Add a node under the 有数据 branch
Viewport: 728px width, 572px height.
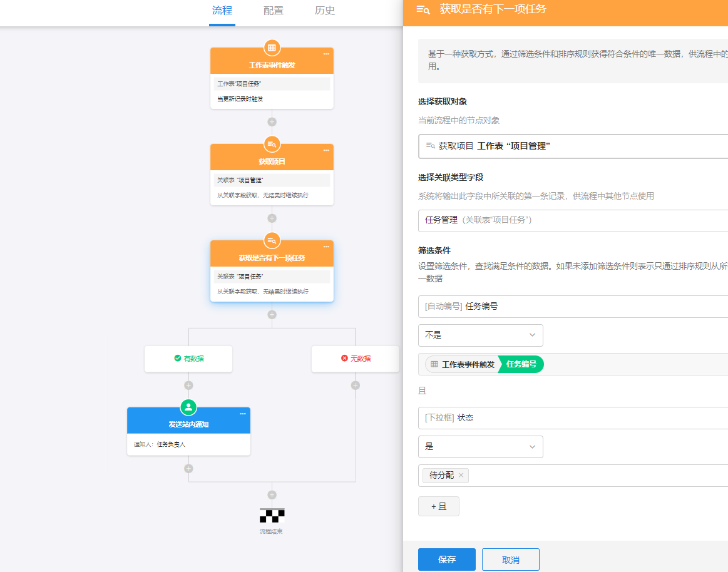coord(188,386)
